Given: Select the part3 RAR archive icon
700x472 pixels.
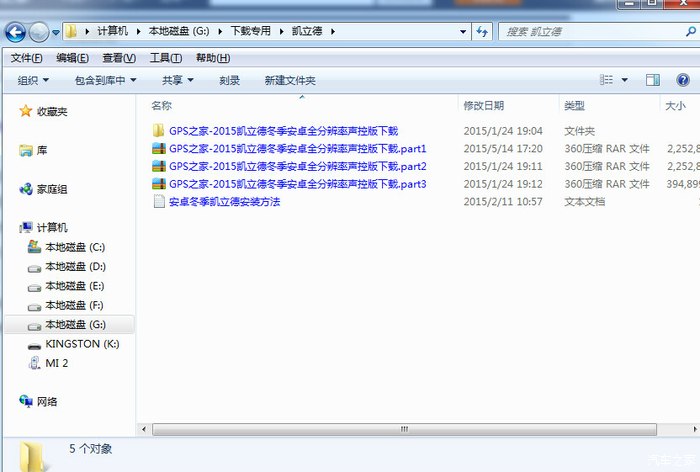Looking at the screenshot, I should tap(159, 184).
